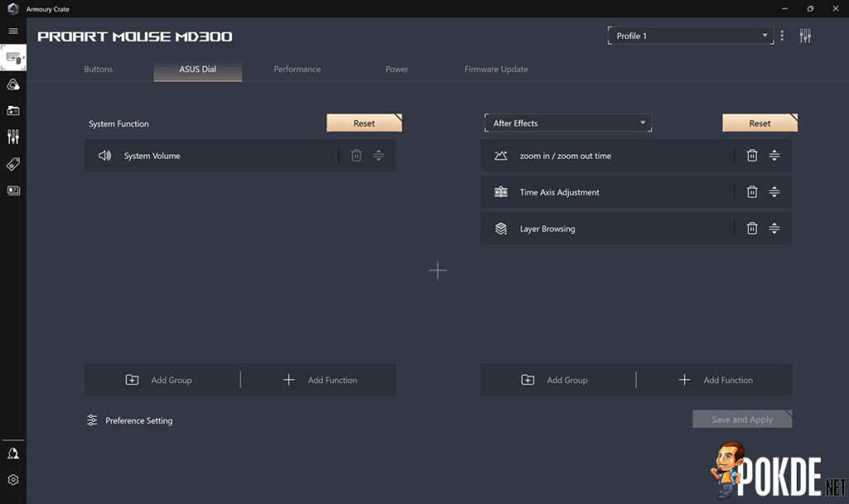Open User Center icon in sidebar
Screen dimensions: 849x504
(x=13, y=453)
